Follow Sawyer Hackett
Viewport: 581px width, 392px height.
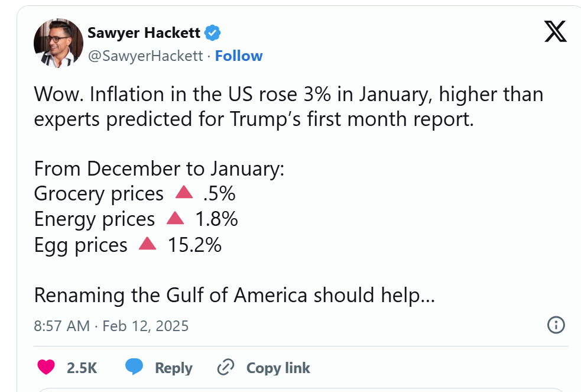pos(239,56)
